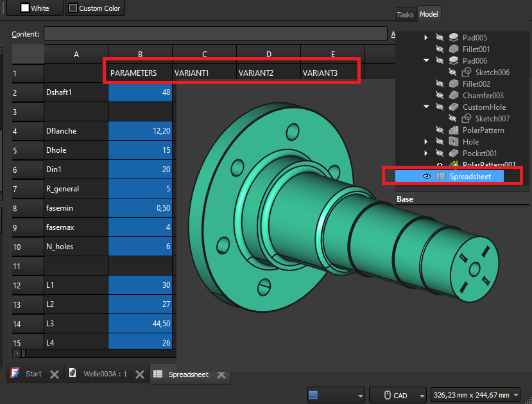Click the CustomHole pocket icon
Image resolution: width=532 pixels, height=404 pixels.
click(454, 107)
